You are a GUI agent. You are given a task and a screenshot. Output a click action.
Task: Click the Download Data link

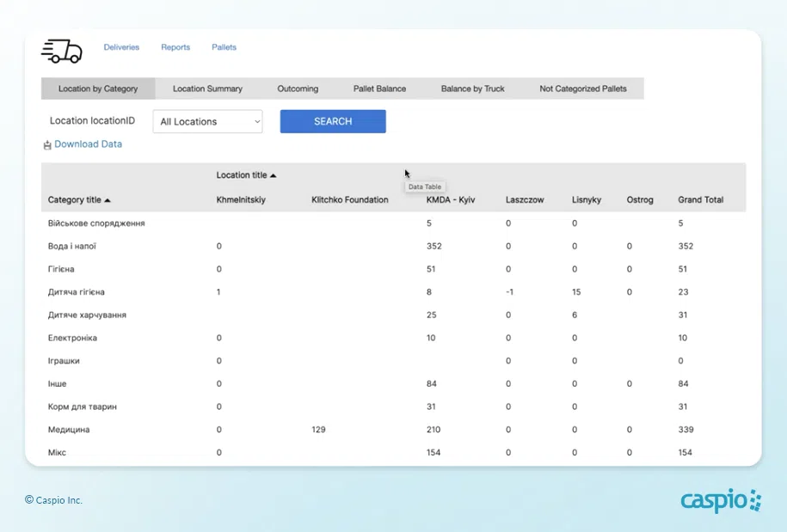click(x=88, y=144)
